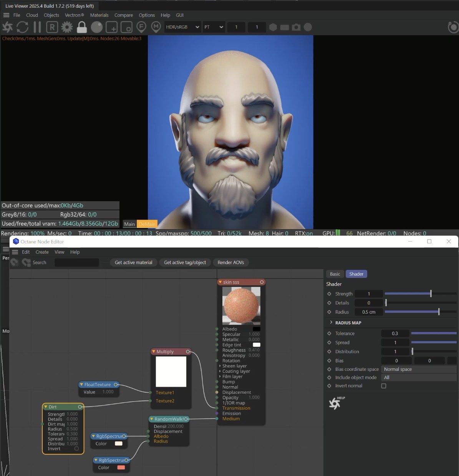This screenshot has width=459, height=476.
Task: Click the Render AOVs button
Action: [x=230, y=263]
